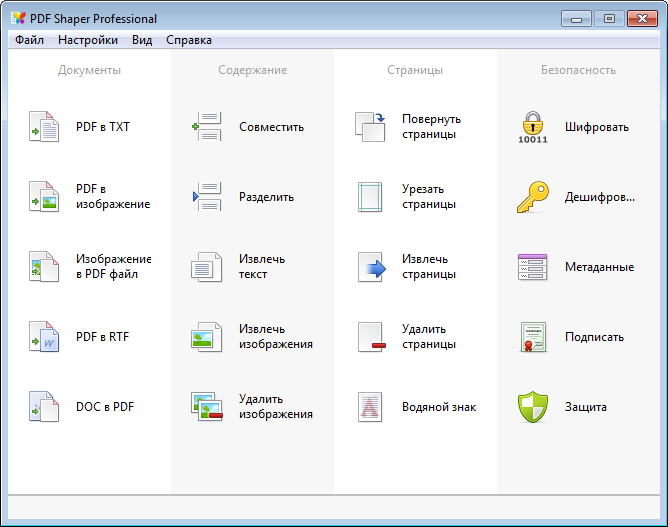Open the Совместить merge tool icon
668x527 pixels.
point(207,127)
